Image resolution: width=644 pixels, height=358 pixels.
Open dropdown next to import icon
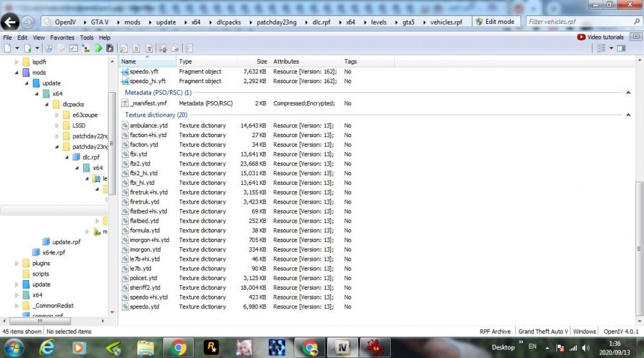[x=37, y=48]
